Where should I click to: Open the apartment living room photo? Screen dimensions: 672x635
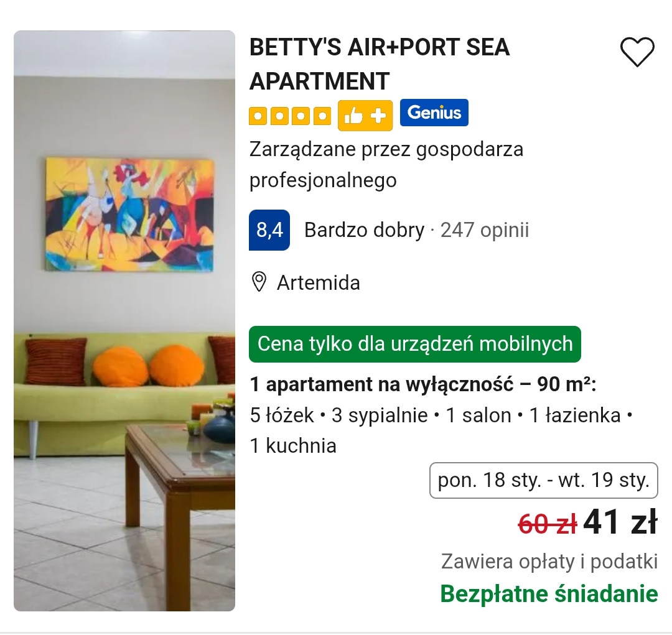click(124, 320)
